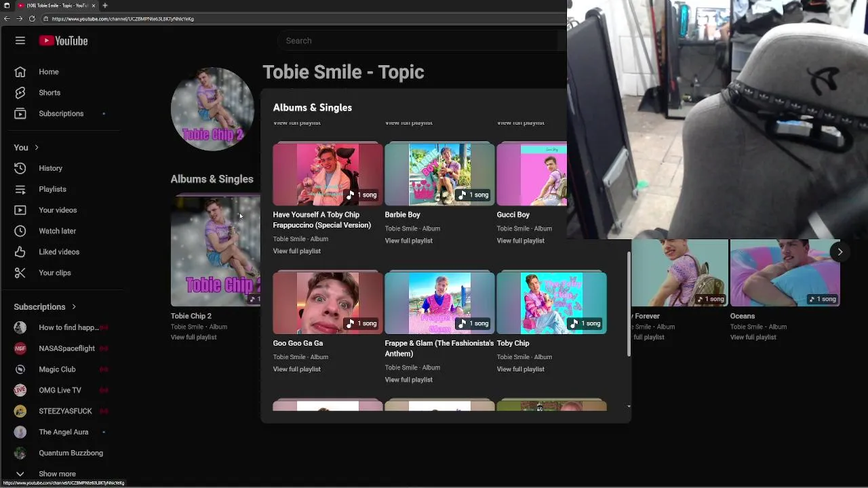Open Have Yourself A Toby Chip Frappuccino thumbnail
The height and width of the screenshot is (488, 868).
(x=328, y=174)
